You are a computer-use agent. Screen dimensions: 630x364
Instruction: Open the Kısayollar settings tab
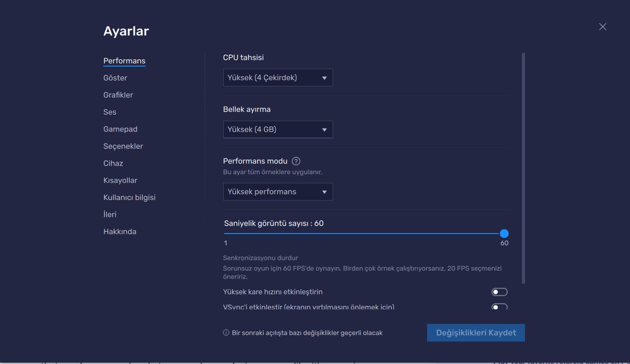pyautogui.click(x=120, y=180)
